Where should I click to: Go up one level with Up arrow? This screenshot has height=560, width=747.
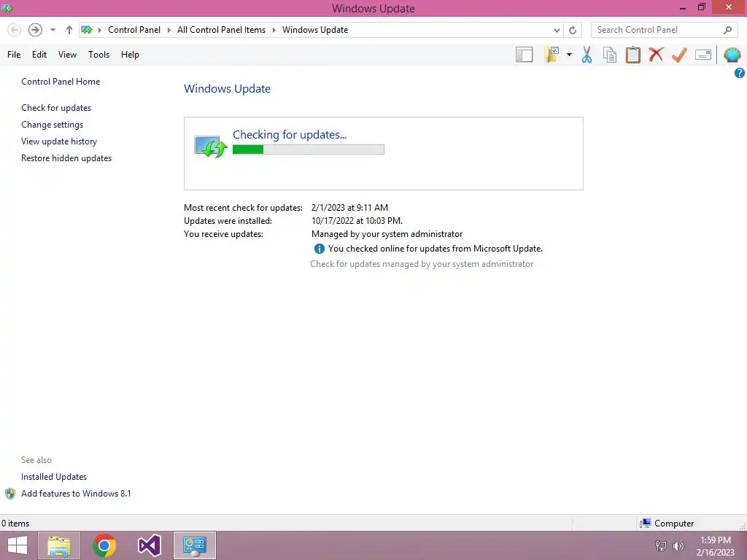pyautogui.click(x=69, y=30)
